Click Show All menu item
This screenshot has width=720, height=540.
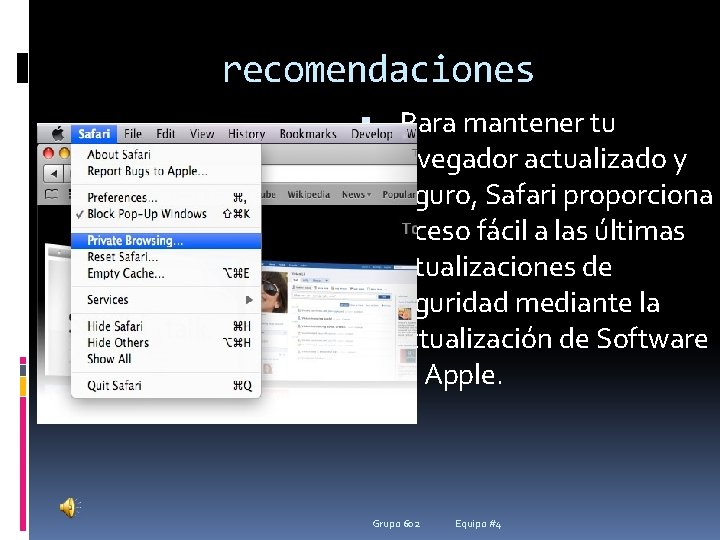point(166,359)
